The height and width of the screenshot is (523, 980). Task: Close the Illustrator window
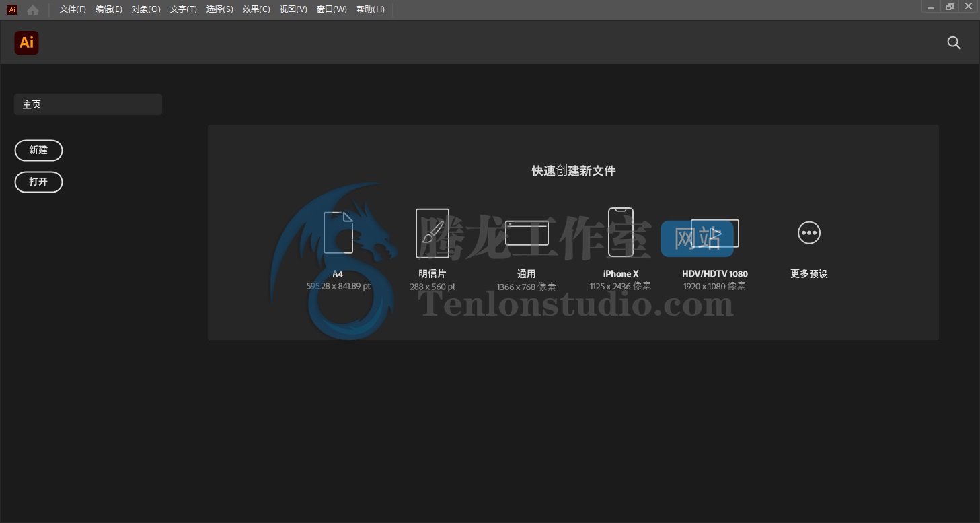[x=969, y=7]
